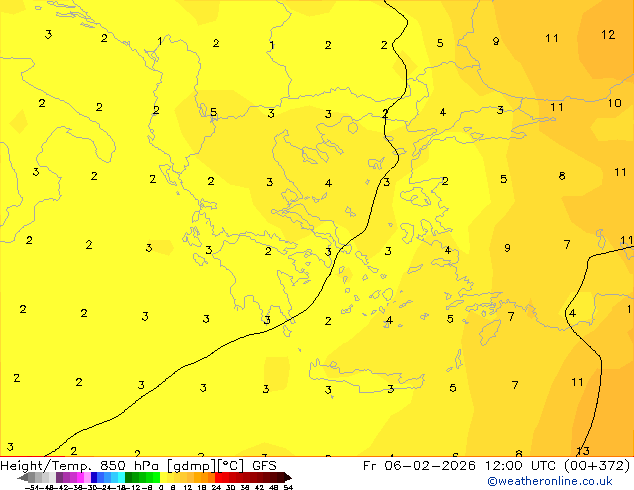Click the 24 label under the color scale
Screen dimensions: 634x490
(x=216, y=487)
